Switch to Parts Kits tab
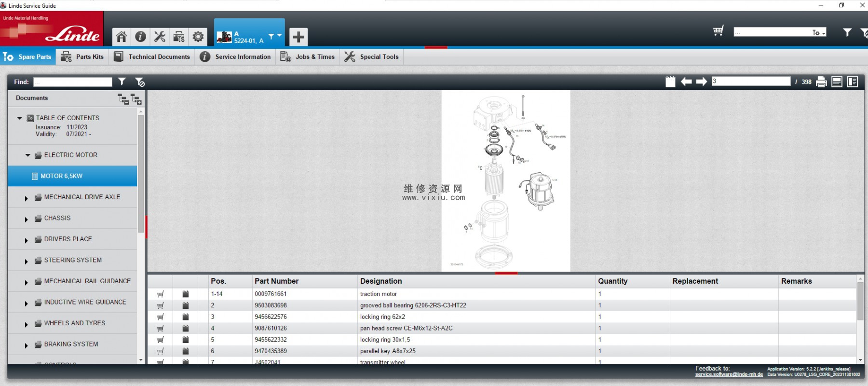The height and width of the screenshot is (386, 868). [82, 56]
